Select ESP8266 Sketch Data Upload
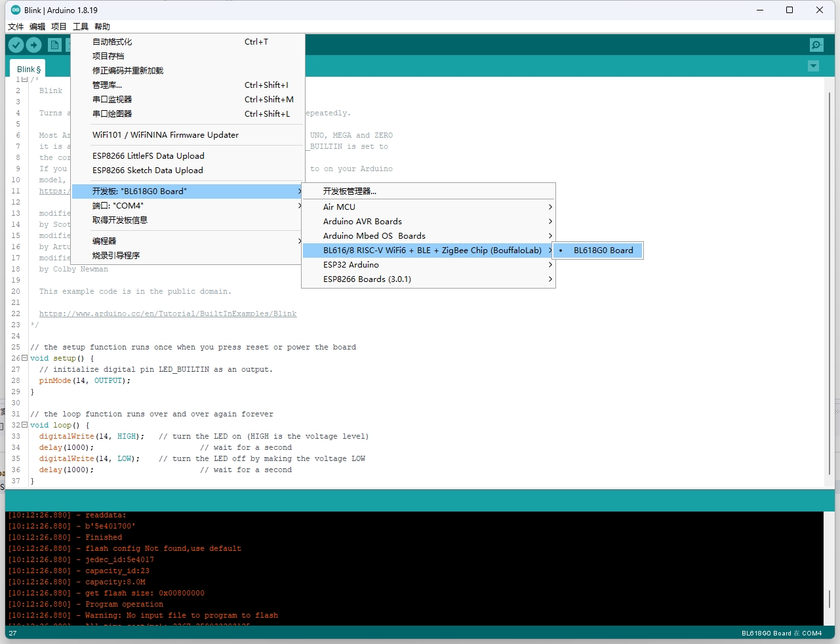The width and height of the screenshot is (840, 644). [x=188, y=170]
